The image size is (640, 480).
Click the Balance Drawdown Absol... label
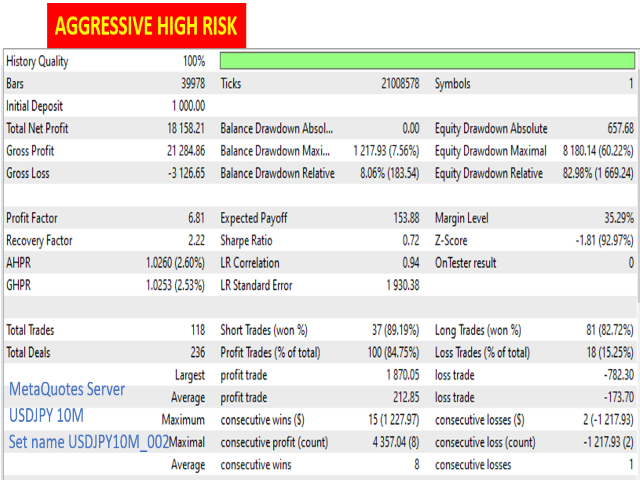[277, 129]
